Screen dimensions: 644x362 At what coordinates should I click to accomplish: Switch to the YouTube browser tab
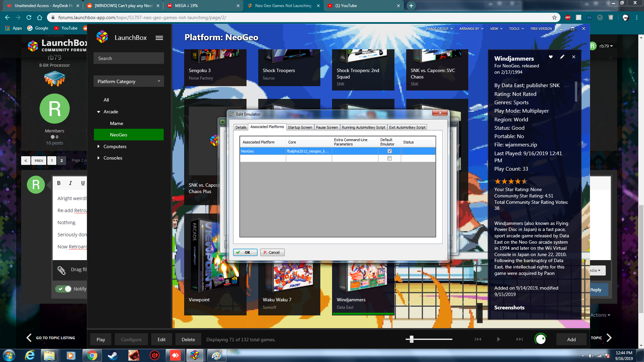[x=363, y=6]
